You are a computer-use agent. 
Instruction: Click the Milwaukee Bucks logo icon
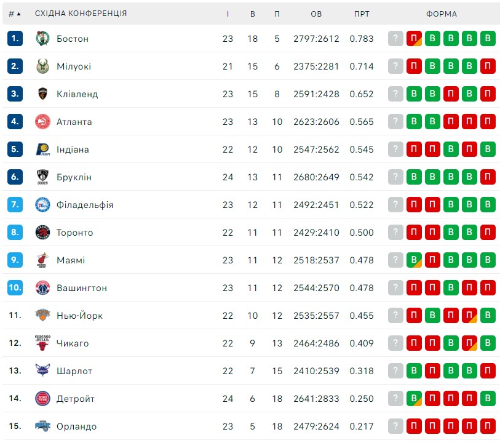click(x=42, y=66)
